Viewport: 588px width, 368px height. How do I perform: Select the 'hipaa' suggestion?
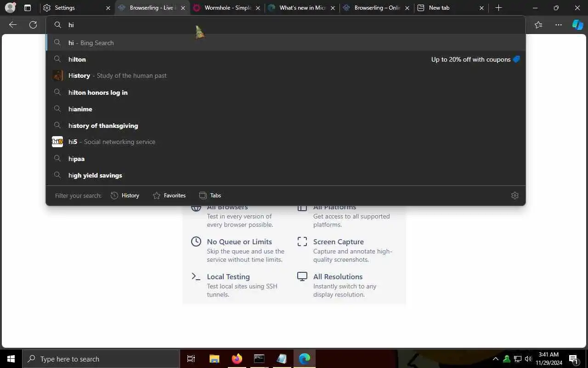click(x=286, y=159)
